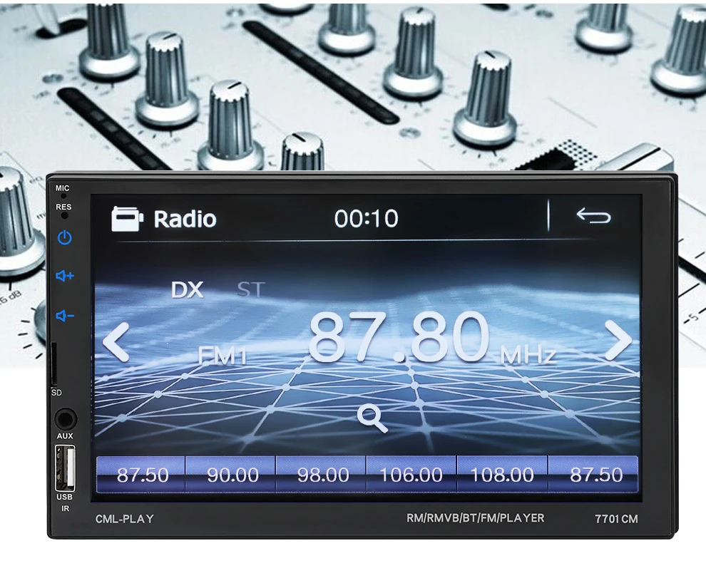Click the USB port
This screenshot has height=588, width=706.
[66, 468]
